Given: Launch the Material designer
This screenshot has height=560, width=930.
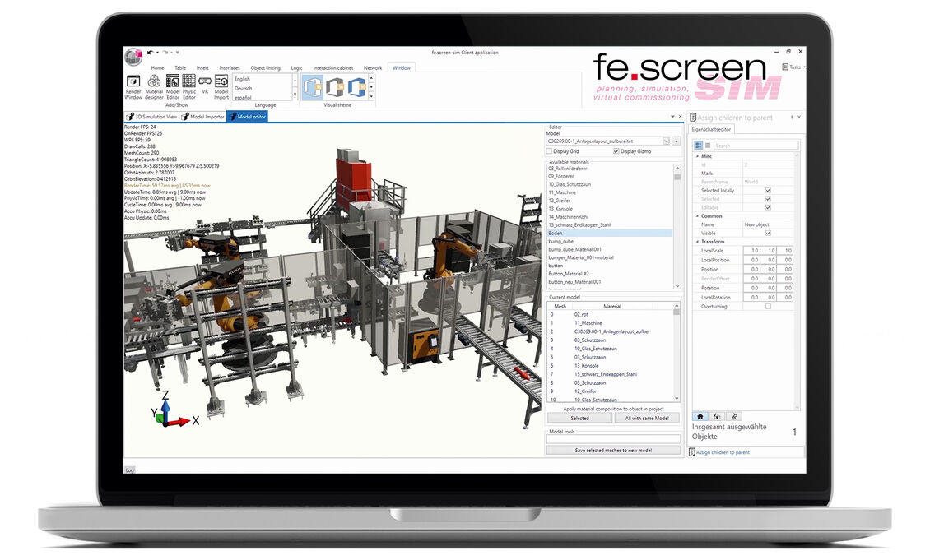Looking at the screenshot, I should click(x=154, y=86).
